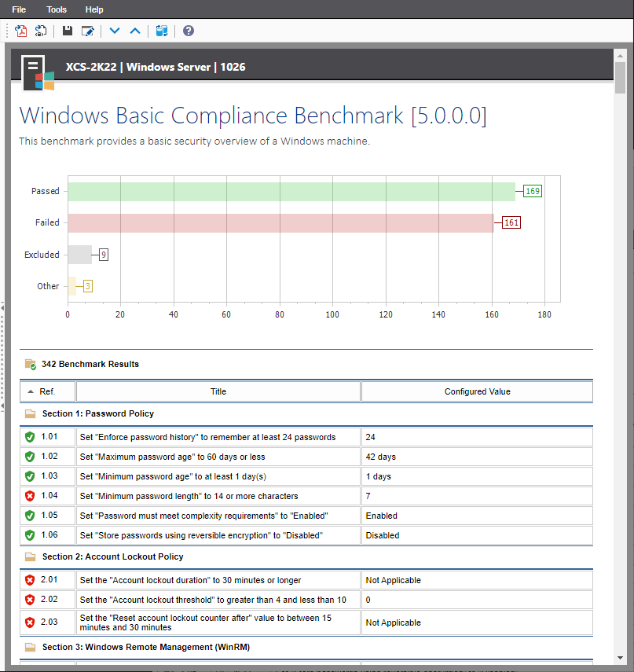Click the vertical scrollbar thumb
634x672 pixels.
(620, 78)
